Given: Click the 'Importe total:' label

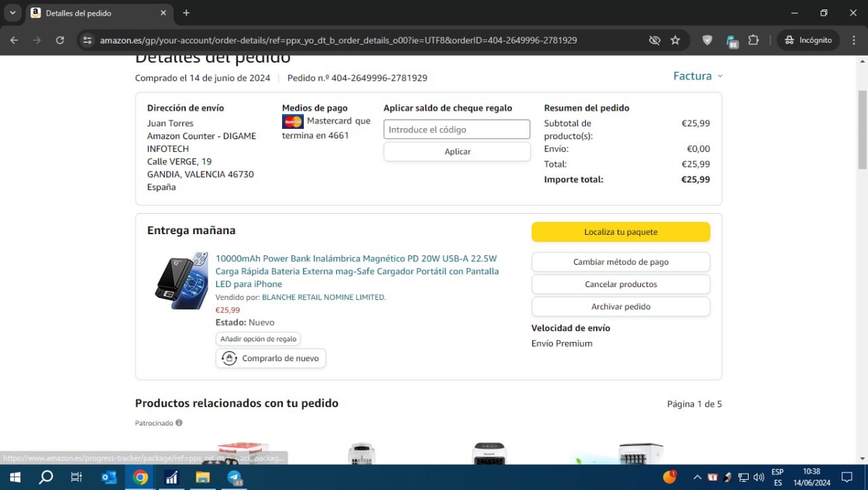Looking at the screenshot, I should [x=574, y=180].
